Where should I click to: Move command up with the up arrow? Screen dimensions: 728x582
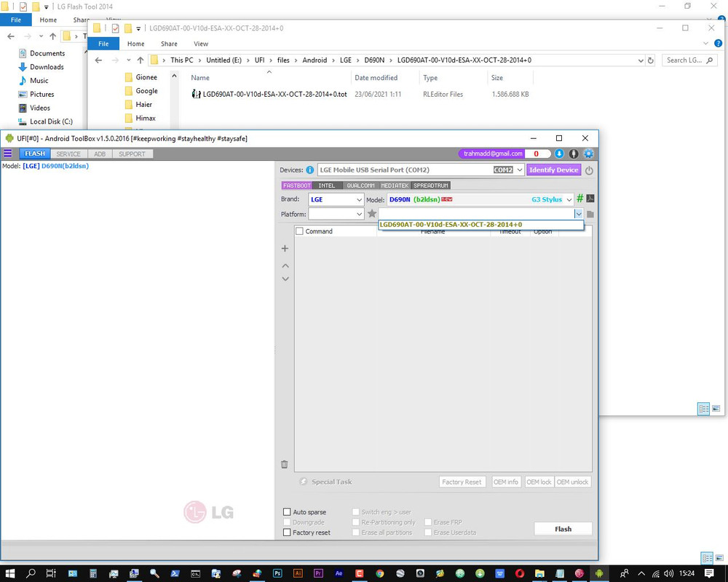285,266
